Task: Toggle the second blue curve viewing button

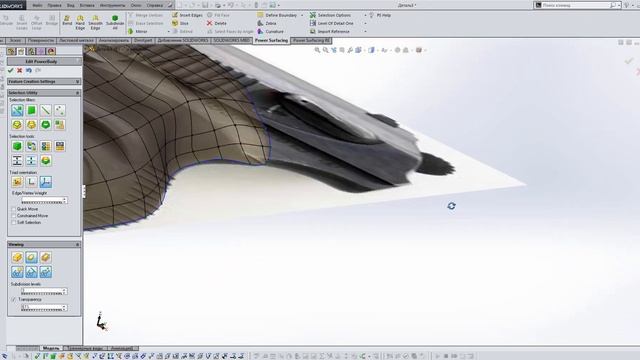Action: tap(31, 272)
